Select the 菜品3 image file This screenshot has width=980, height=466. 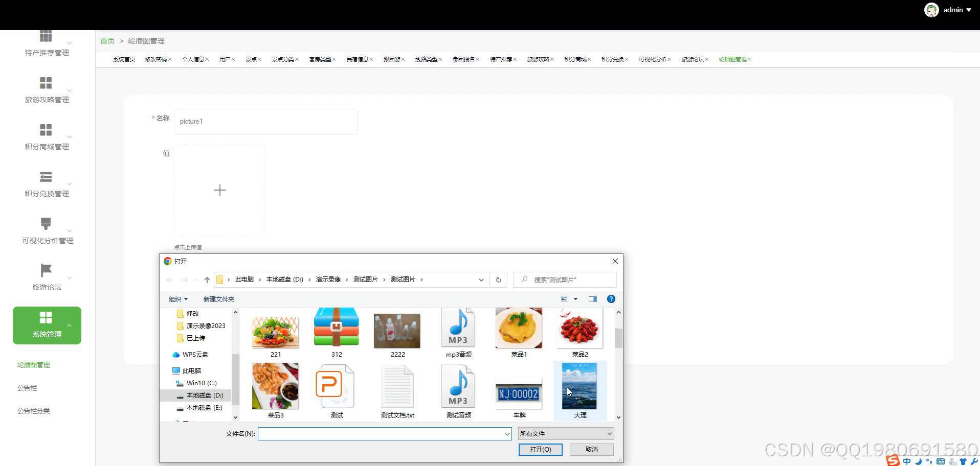(276, 391)
